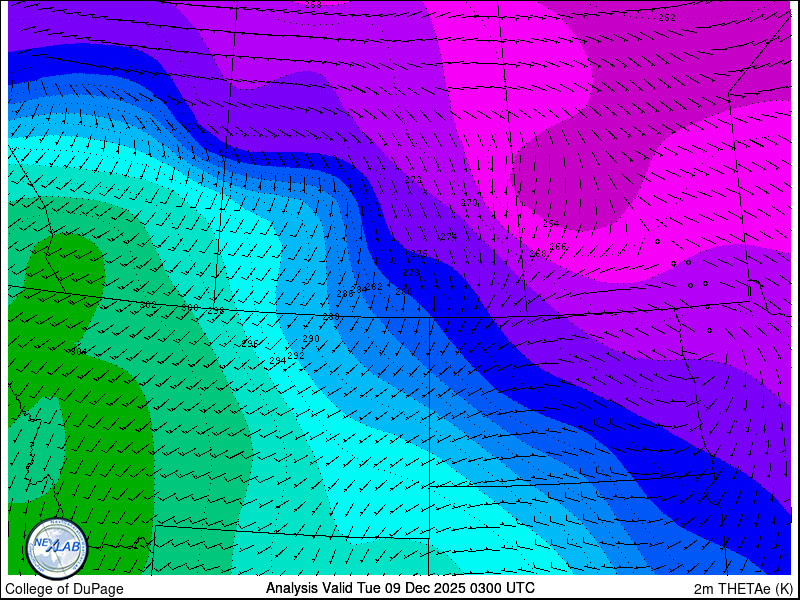Click the 294 contour label
800x600 pixels.
coord(278,361)
